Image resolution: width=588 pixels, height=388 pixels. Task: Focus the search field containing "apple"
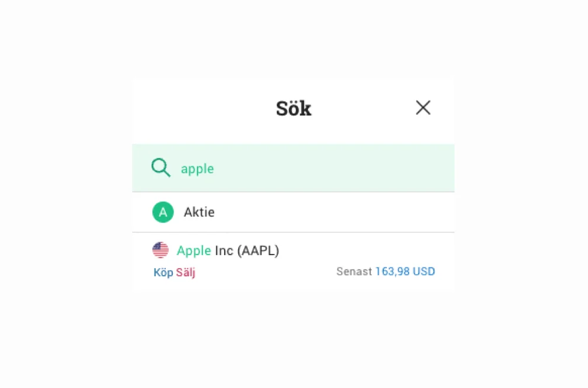click(293, 168)
